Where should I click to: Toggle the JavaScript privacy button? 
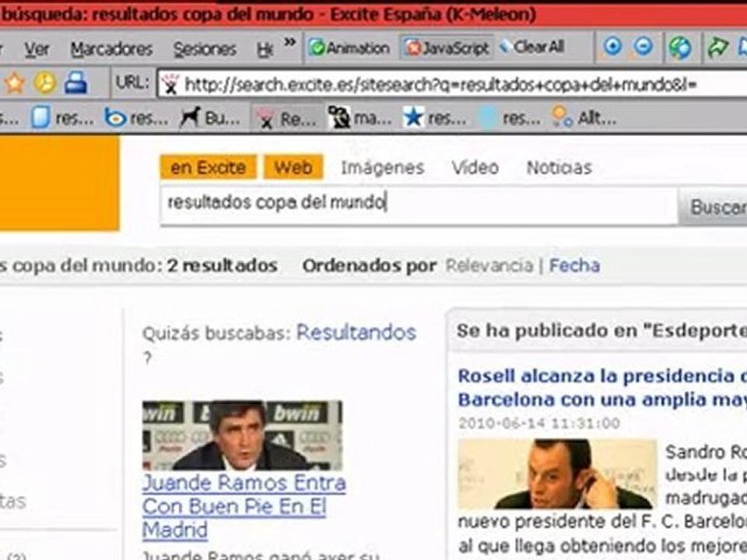pyautogui.click(x=447, y=47)
